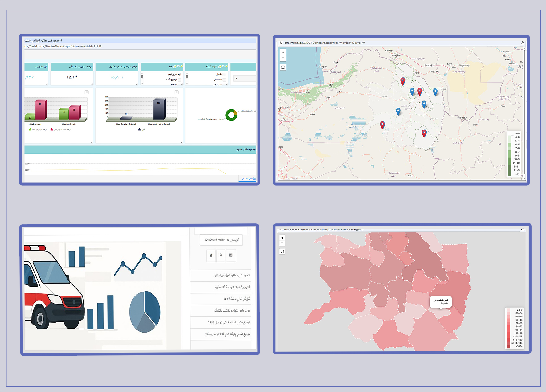Click the user profile icon button
The image size is (546, 392).
(x=211, y=255)
